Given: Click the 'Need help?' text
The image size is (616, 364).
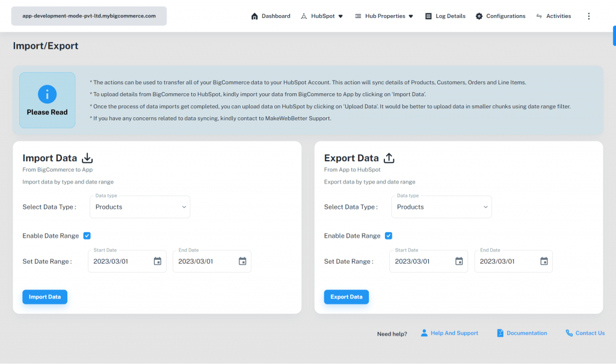Looking at the screenshot, I should coord(392,334).
